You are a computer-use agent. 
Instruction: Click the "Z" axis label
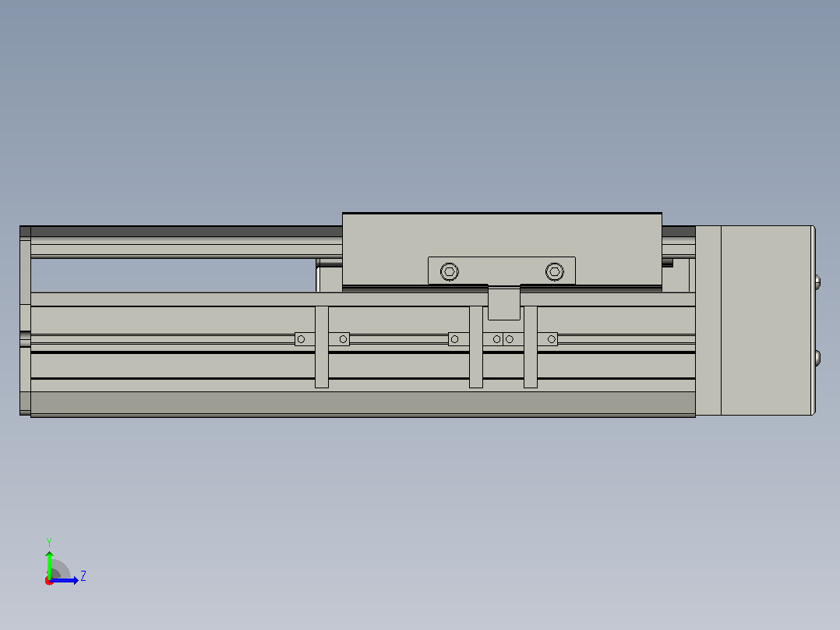pos(83,576)
